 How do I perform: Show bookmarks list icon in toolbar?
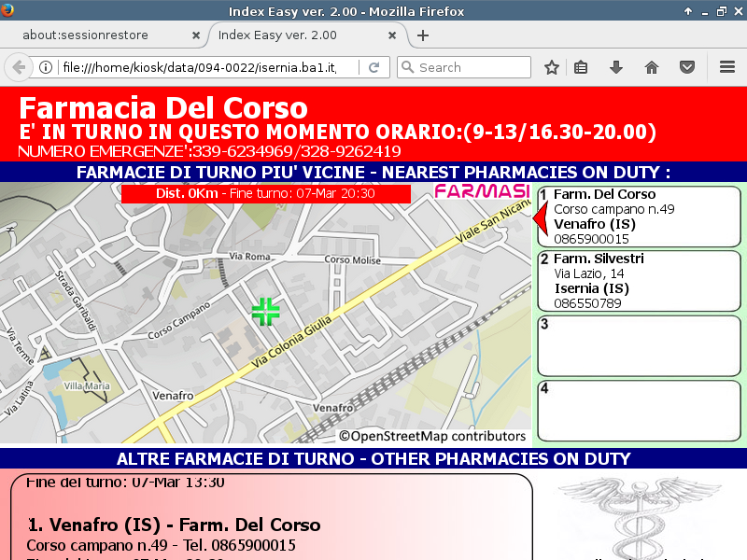point(581,67)
